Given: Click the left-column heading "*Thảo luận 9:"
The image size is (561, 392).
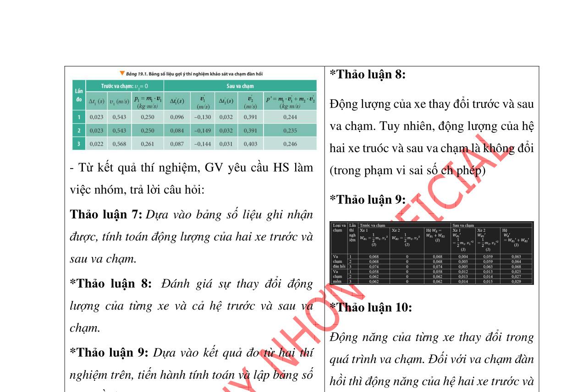Looking at the screenshot, I should [110, 353].
